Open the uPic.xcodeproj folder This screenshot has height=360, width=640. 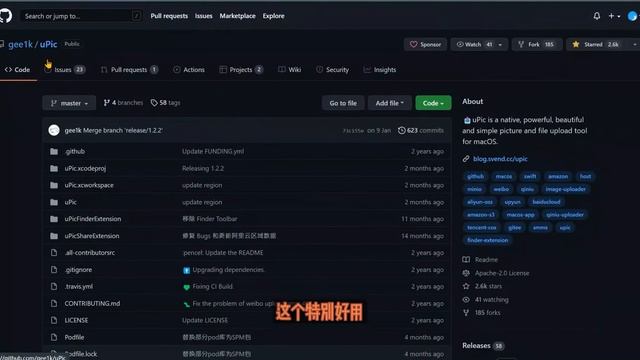pyautogui.click(x=85, y=169)
